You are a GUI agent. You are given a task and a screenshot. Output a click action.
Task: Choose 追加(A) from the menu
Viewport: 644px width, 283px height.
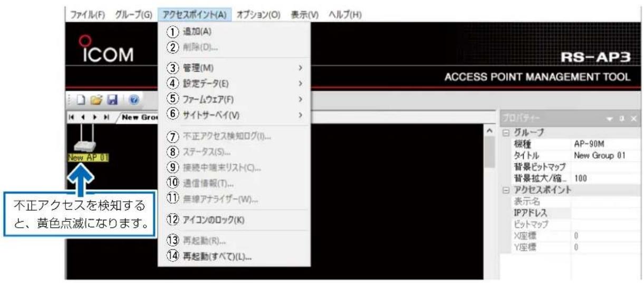click(235, 33)
